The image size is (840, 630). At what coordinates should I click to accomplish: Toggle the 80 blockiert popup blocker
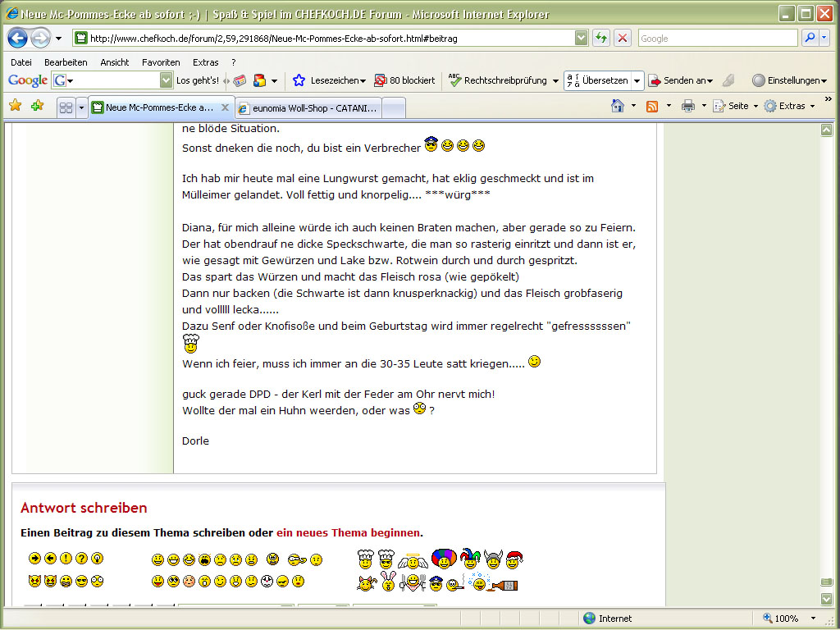(x=404, y=80)
